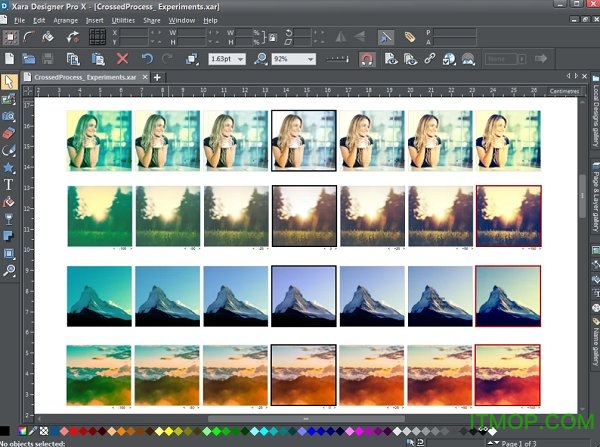Open the Share menu

click(x=152, y=20)
